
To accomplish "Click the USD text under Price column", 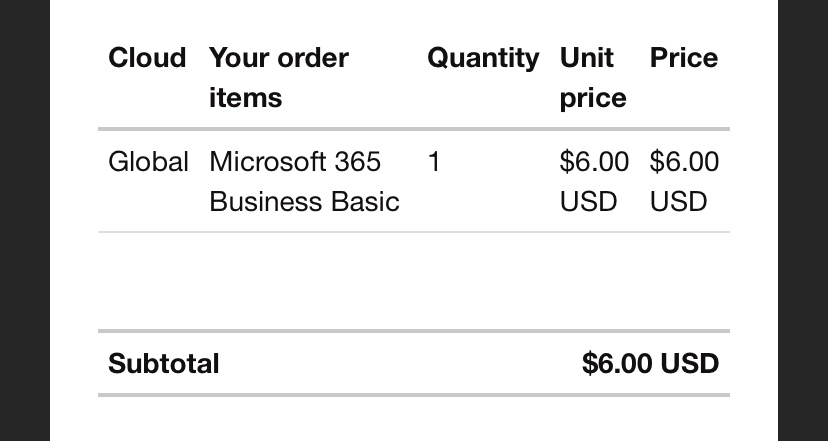I will 679,202.
